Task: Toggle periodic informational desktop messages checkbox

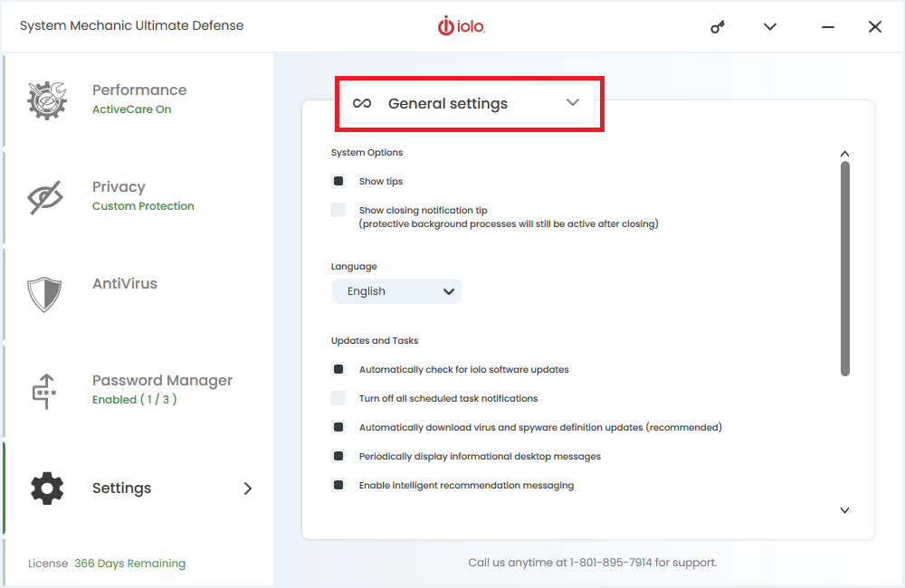Action: click(338, 456)
